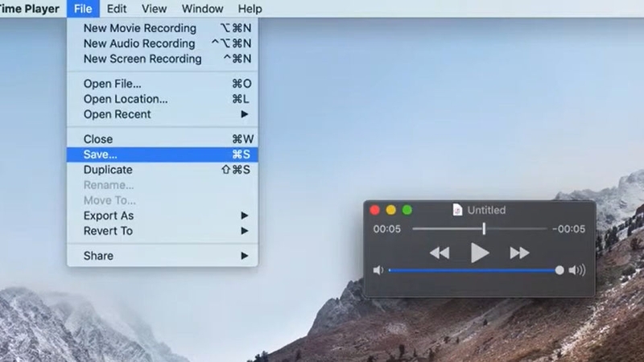Zoom the Untitled player with the green button
644x362 pixels.
click(407, 210)
